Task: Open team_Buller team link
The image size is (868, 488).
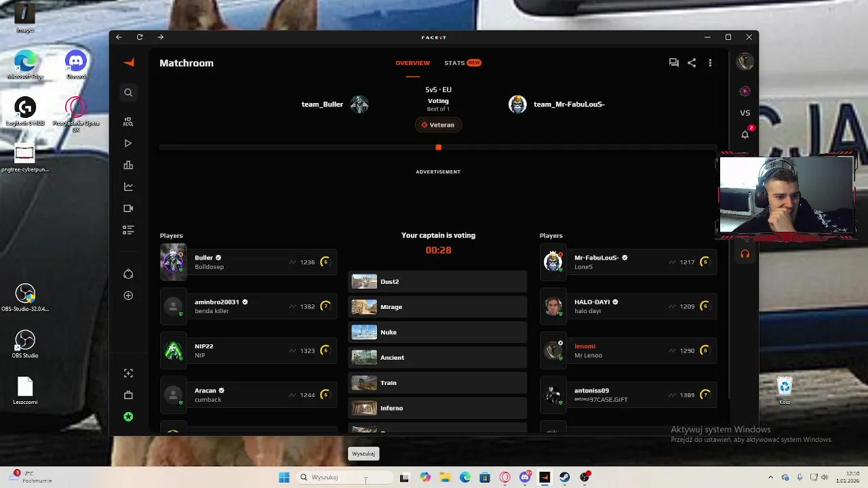Action: coord(322,104)
